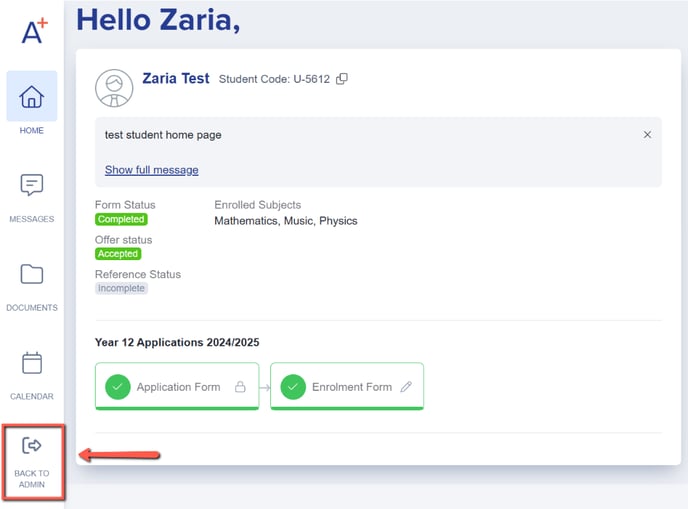688x509 pixels.
Task: Click the Completed form status badge
Action: pyautogui.click(x=121, y=219)
